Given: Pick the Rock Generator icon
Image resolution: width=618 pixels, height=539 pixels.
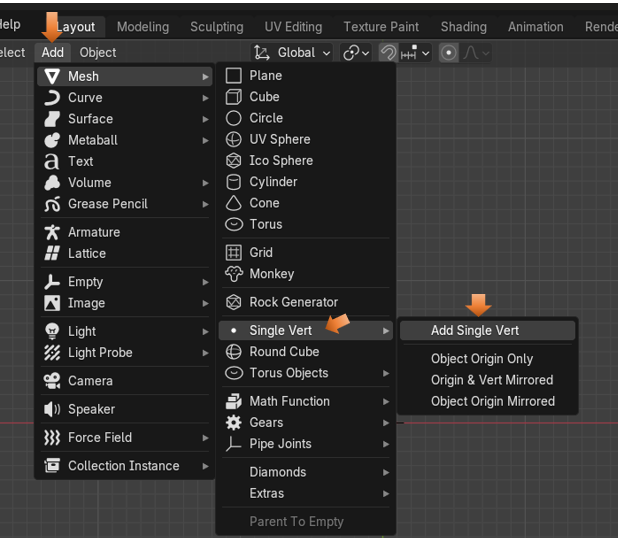Looking at the screenshot, I should [x=234, y=302].
